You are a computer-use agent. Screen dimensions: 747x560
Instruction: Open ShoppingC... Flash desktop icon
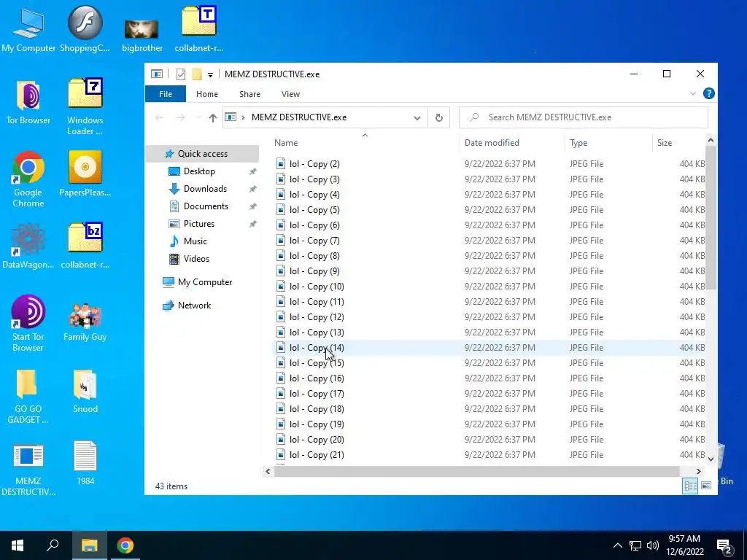85,29
